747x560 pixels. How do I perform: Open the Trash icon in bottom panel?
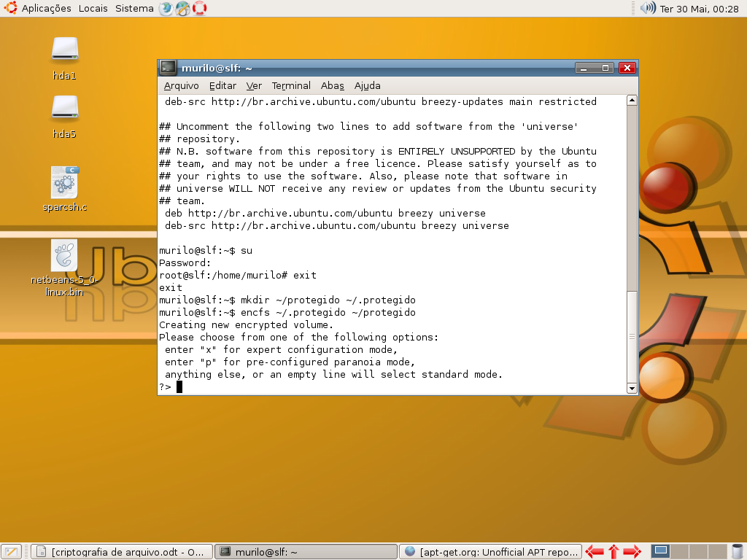[738, 552]
